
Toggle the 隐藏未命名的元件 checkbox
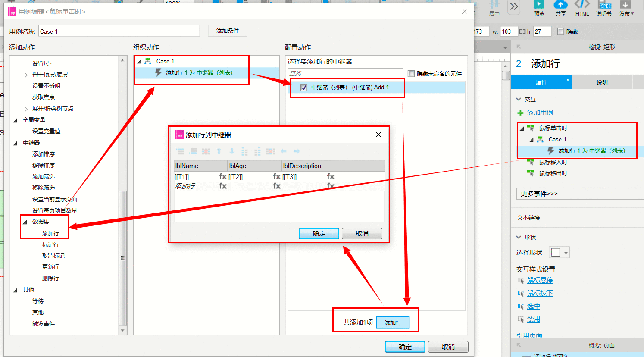[411, 74]
